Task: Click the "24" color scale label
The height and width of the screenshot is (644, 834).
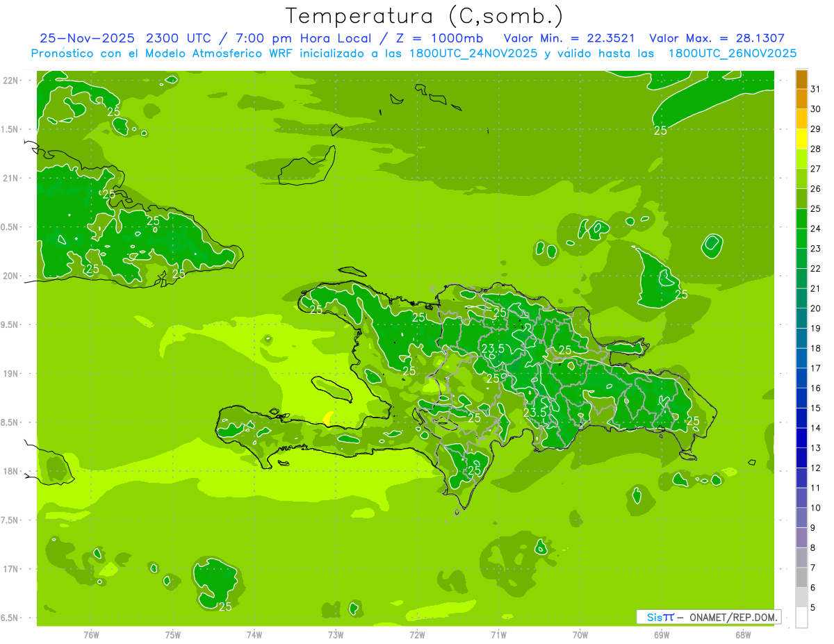Action: pos(816,229)
